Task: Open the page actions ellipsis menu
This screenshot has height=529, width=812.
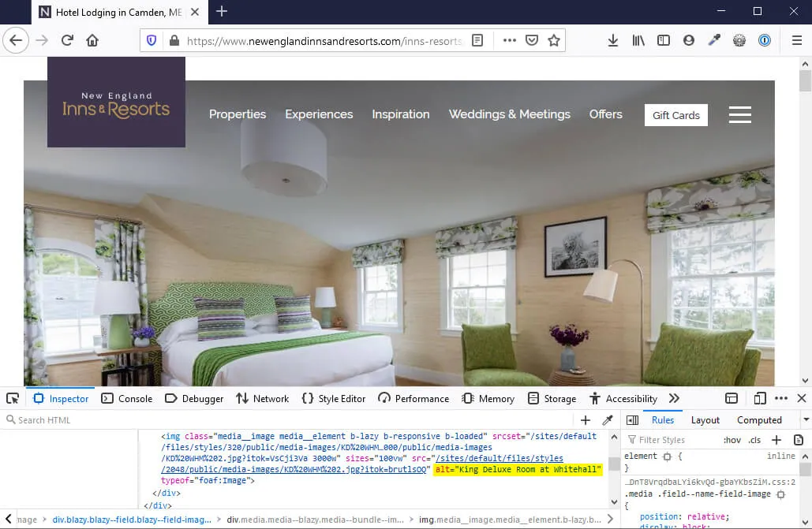Action: 509,40
